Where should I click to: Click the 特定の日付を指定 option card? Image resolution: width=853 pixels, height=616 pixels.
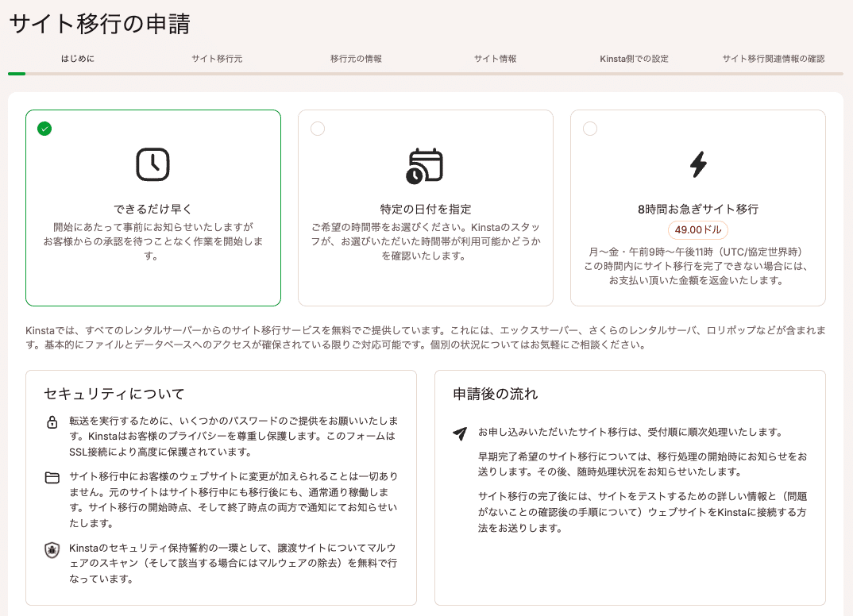(426, 208)
